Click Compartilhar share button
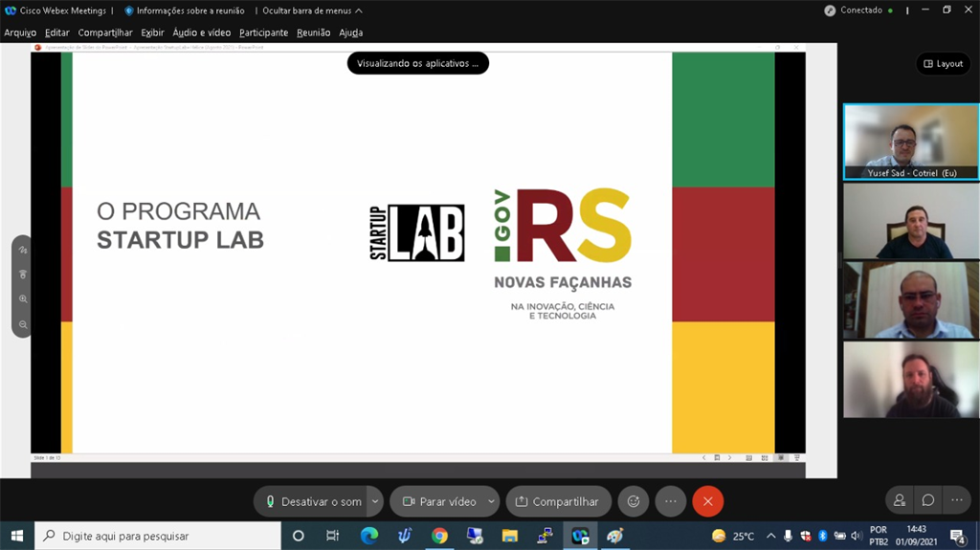The width and height of the screenshot is (980, 550). coord(558,501)
